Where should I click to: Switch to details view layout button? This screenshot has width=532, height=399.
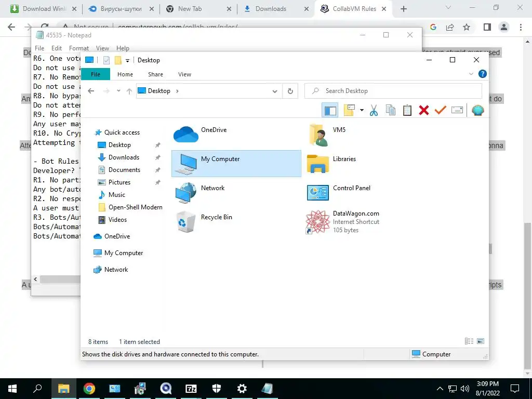(469, 341)
